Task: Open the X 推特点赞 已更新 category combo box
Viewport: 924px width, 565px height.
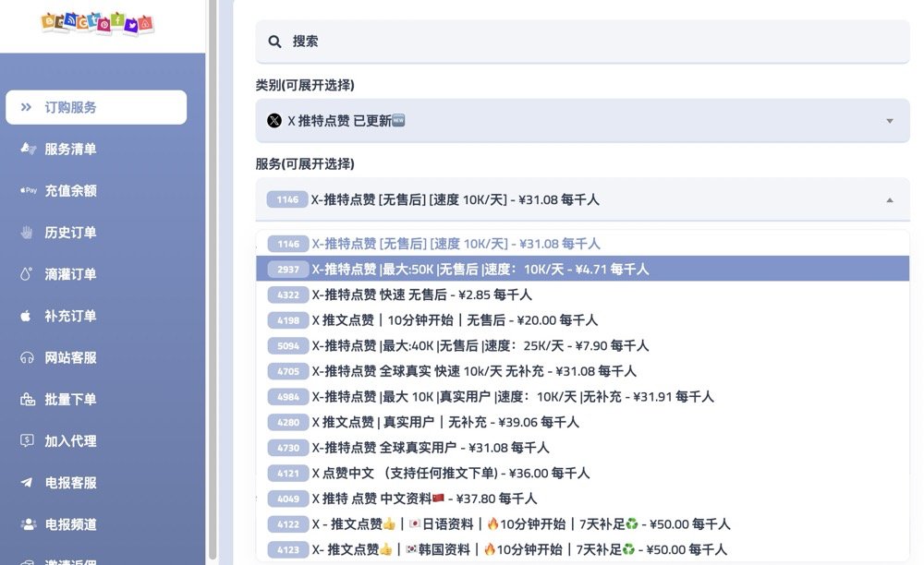Action: point(582,121)
